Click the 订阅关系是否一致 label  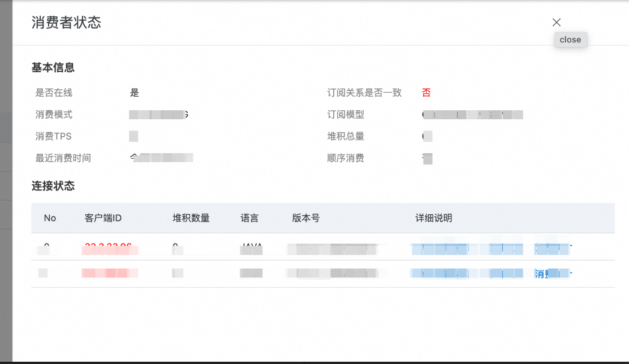click(x=364, y=93)
